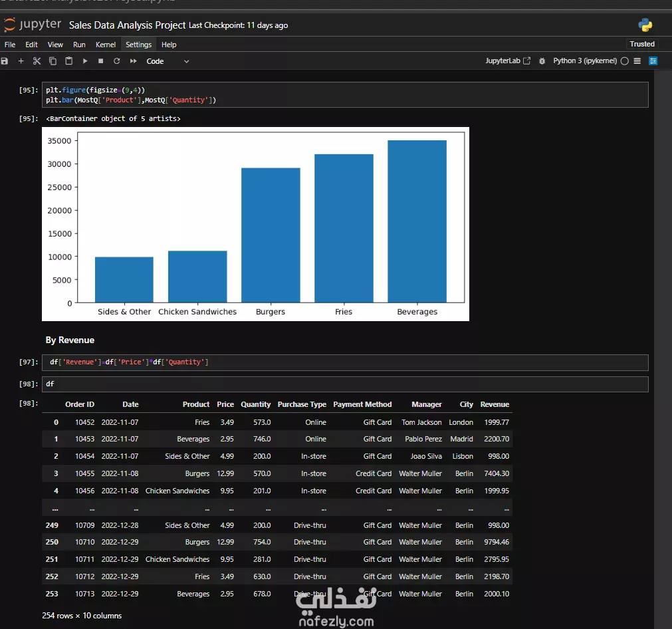Focus the Revenue calculation cell [97]

pos(345,362)
